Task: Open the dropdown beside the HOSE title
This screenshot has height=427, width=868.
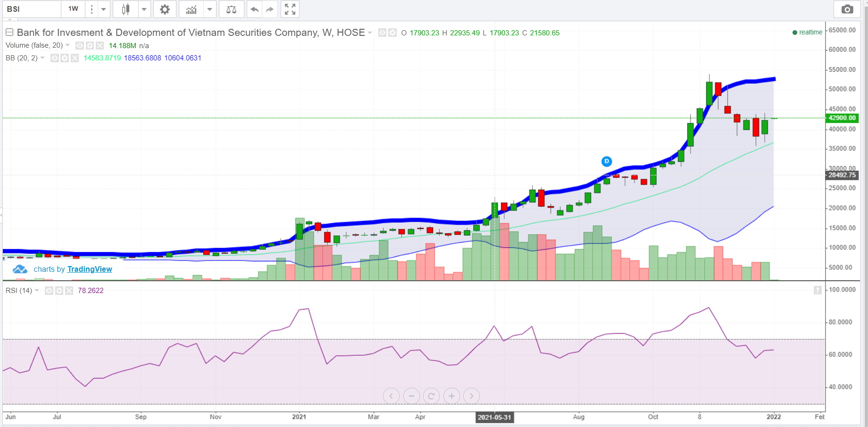Action: coord(370,33)
